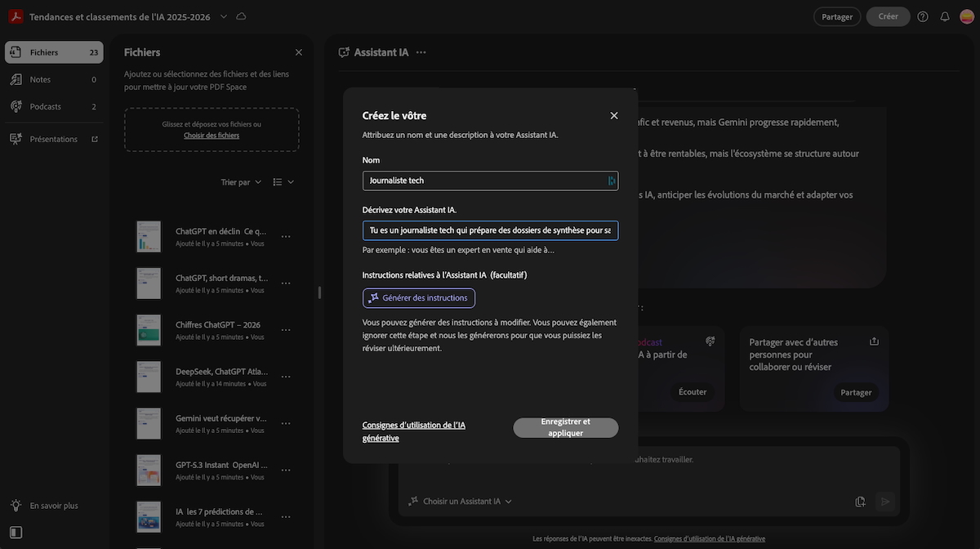The image size is (980, 549).
Task: Click the Adobe Acrobat home logo
Action: coord(15,16)
